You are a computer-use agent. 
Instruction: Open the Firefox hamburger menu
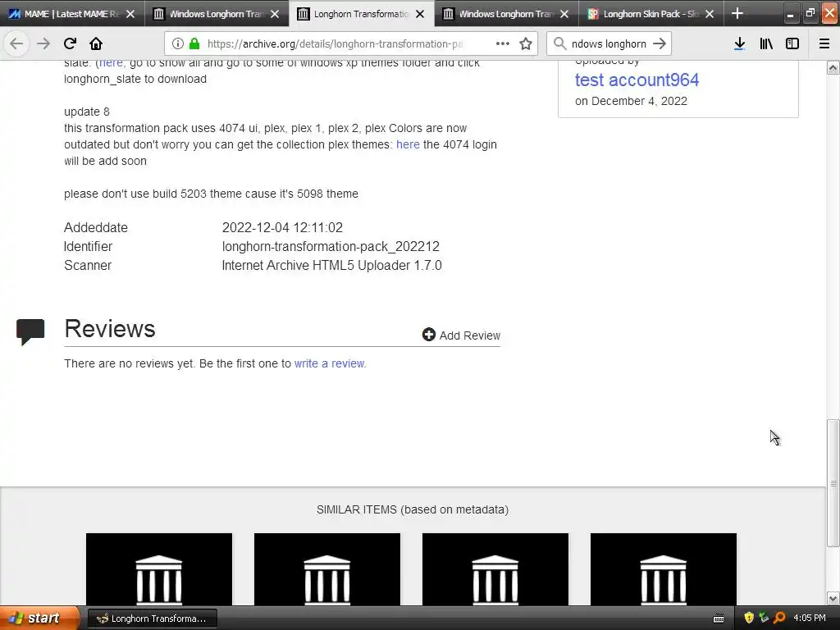(x=824, y=43)
